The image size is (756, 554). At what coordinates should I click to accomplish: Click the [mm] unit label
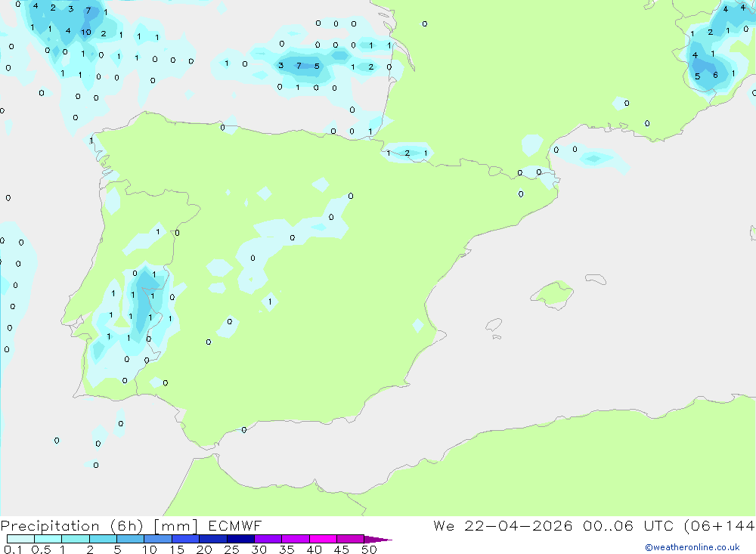click(x=175, y=526)
